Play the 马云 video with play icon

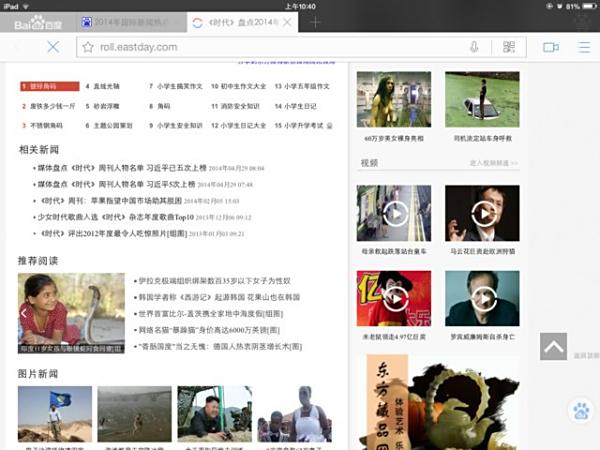(483, 213)
